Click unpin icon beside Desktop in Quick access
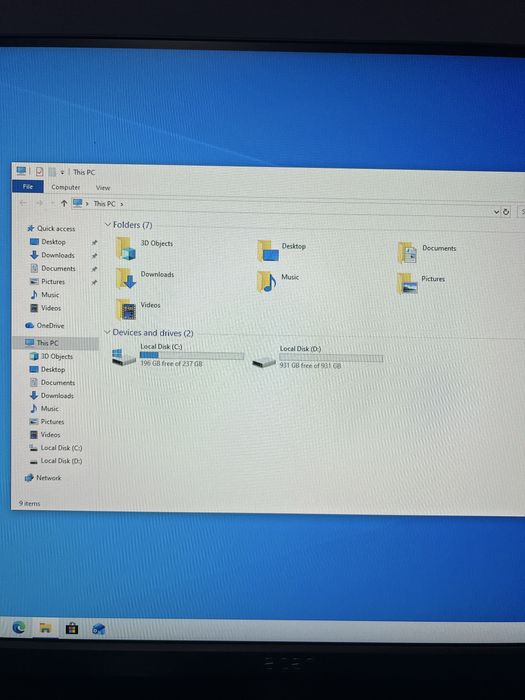 pos(94,242)
